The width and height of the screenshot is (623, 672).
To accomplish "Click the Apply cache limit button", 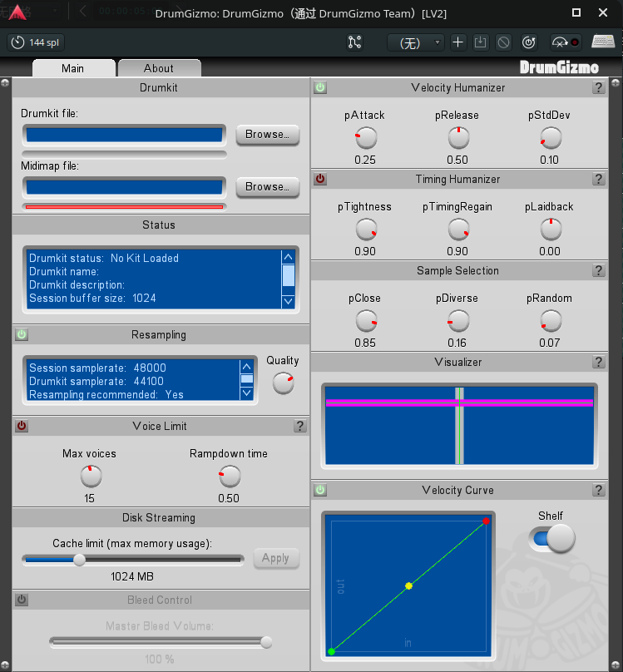I will (276, 558).
